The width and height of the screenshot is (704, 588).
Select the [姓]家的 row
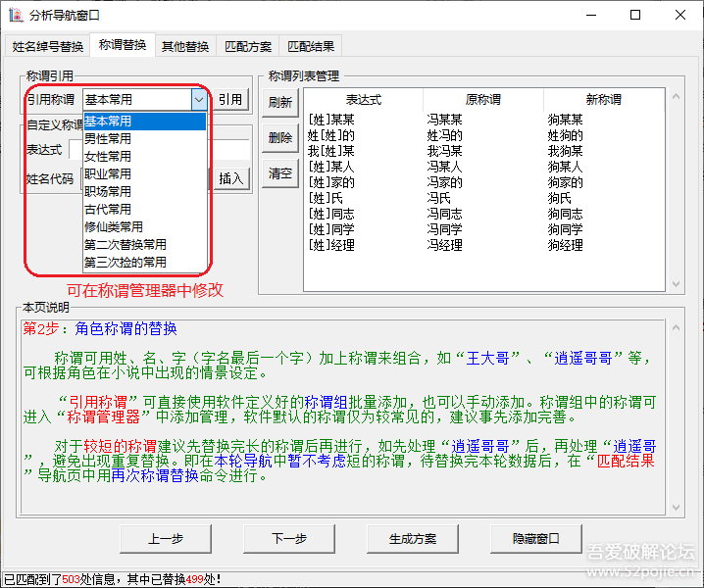click(x=484, y=182)
